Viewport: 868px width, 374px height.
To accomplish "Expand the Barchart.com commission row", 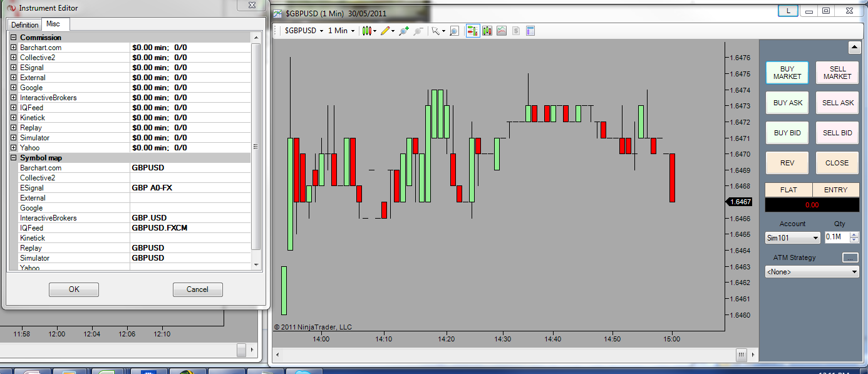I will 13,48.
